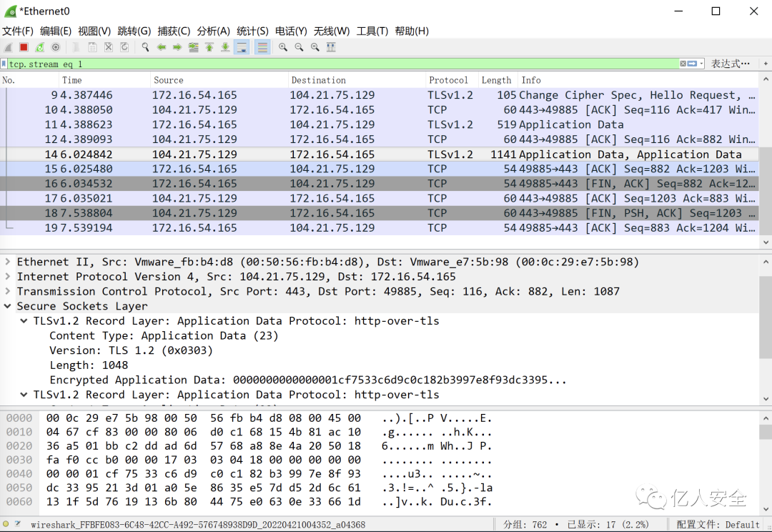Click the expert info status circle icon
Screen dimensions: 772x532
click(x=6, y=524)
